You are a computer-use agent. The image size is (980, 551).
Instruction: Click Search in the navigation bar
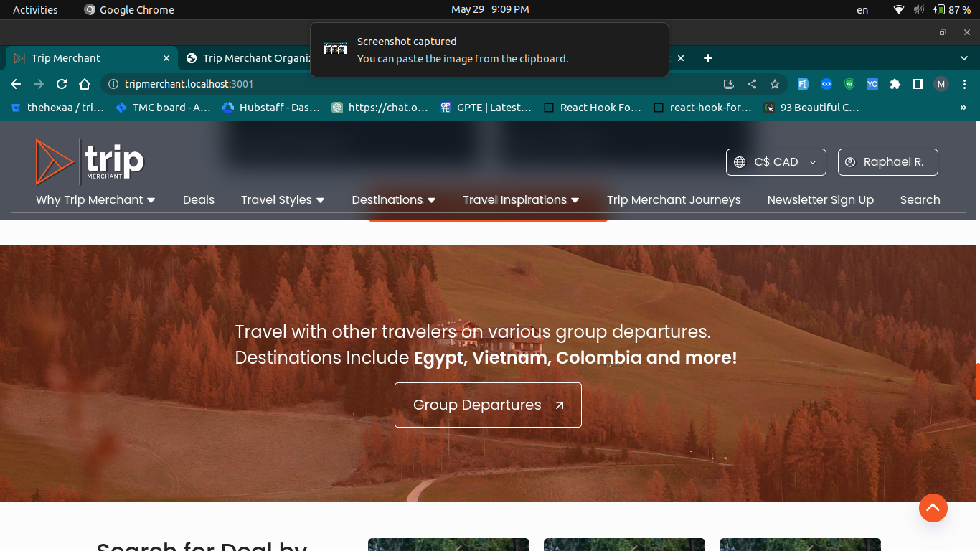(920, 200)
